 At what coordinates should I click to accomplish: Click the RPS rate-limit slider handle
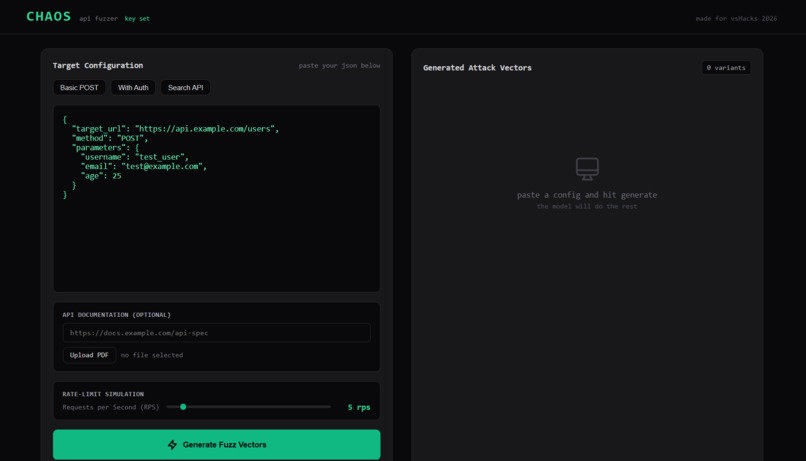click(183, 407)
